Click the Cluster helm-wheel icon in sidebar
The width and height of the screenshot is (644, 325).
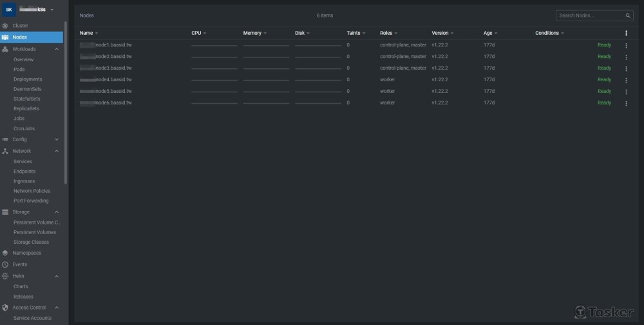point(6,26)
